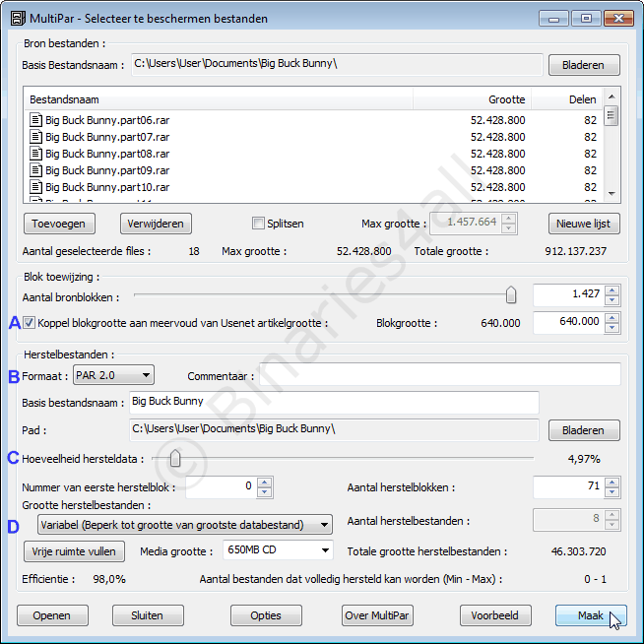Image resolution: width=644 pixels, height=644 pixels.
Task: Sort by Delen column header
Action: [x=567, y=99]
